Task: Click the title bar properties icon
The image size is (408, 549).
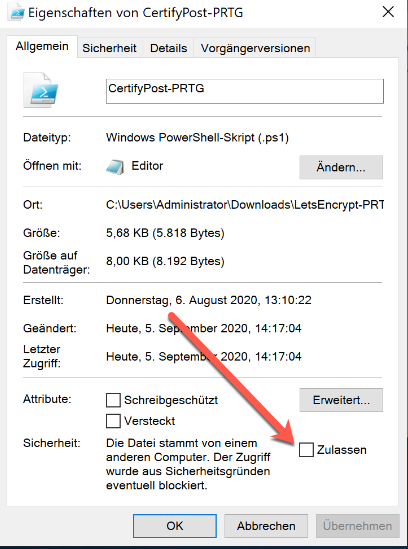Action: click(x=17, y=13)
